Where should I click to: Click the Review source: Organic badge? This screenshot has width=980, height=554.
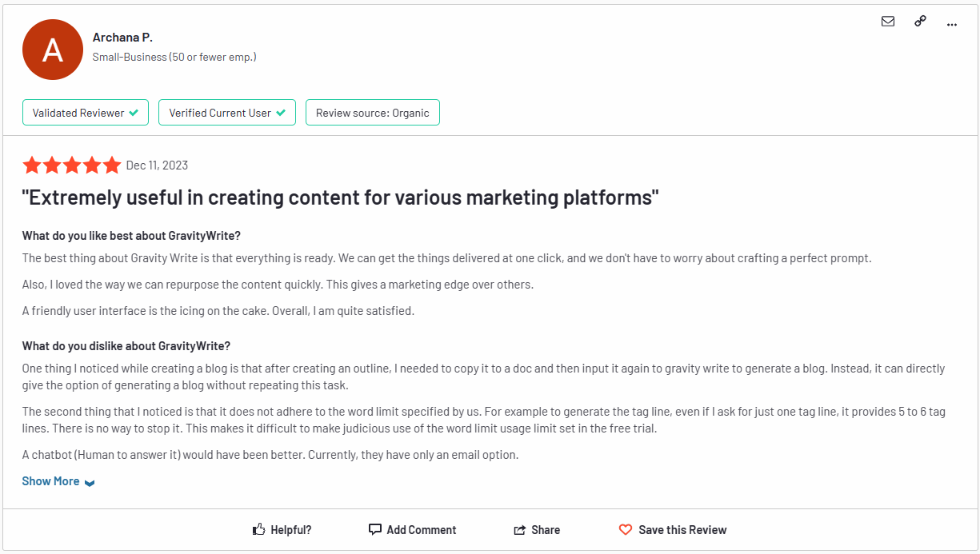click(372, 113)
